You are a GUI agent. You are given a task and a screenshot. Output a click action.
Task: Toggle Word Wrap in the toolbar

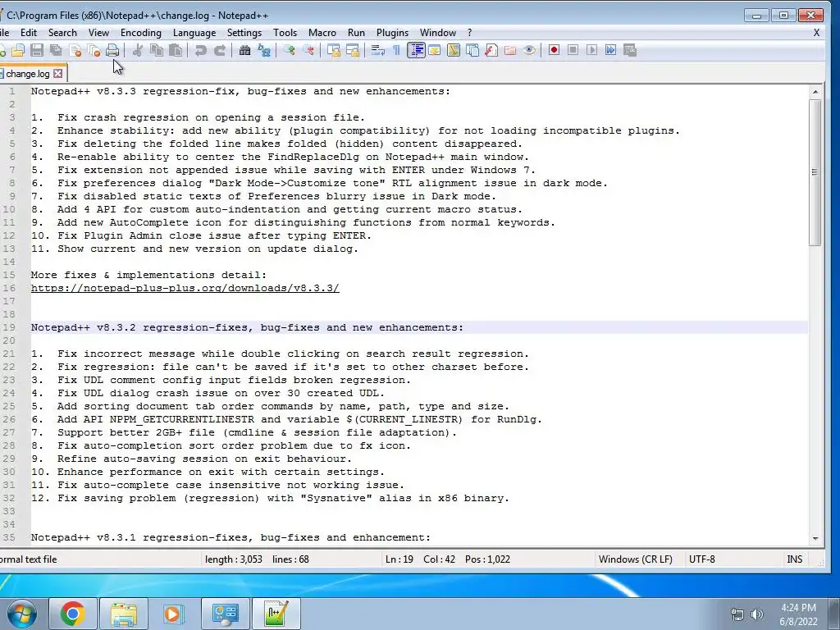pos(377,50)
